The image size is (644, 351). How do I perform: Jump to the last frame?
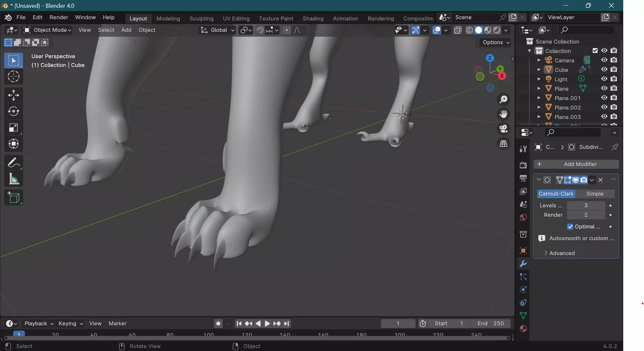coord(286,324)
